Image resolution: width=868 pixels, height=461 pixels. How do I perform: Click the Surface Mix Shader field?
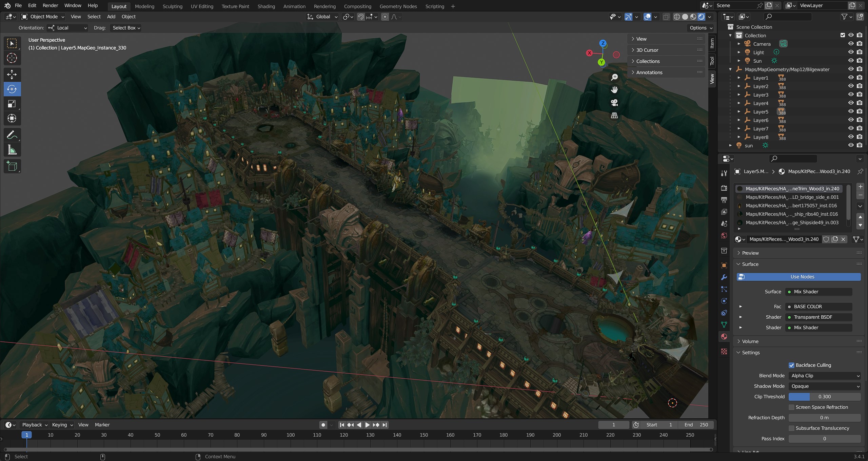[x=819, y=292]
